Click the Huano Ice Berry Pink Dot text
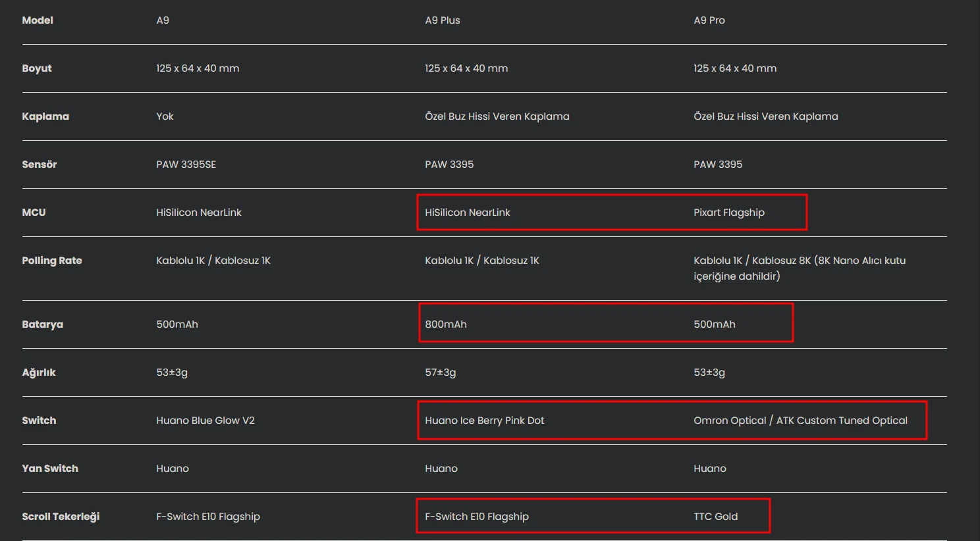Image resolution: width=980 pixels, height=541 pixels. (484, 421)
